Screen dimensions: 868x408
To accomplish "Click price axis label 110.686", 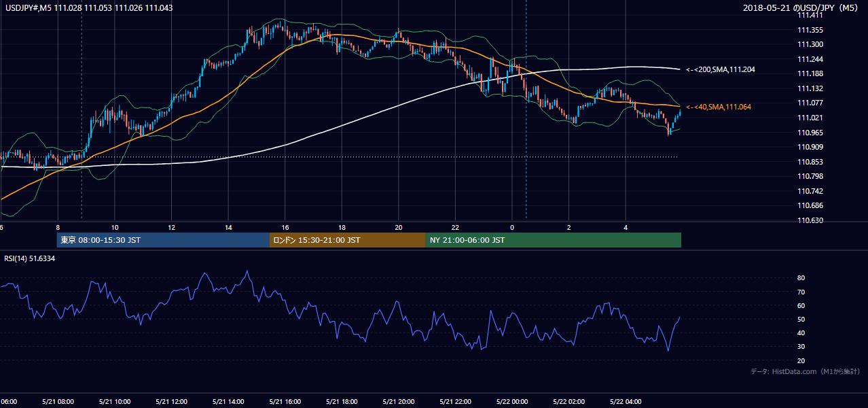I will [x=810, y=205].
